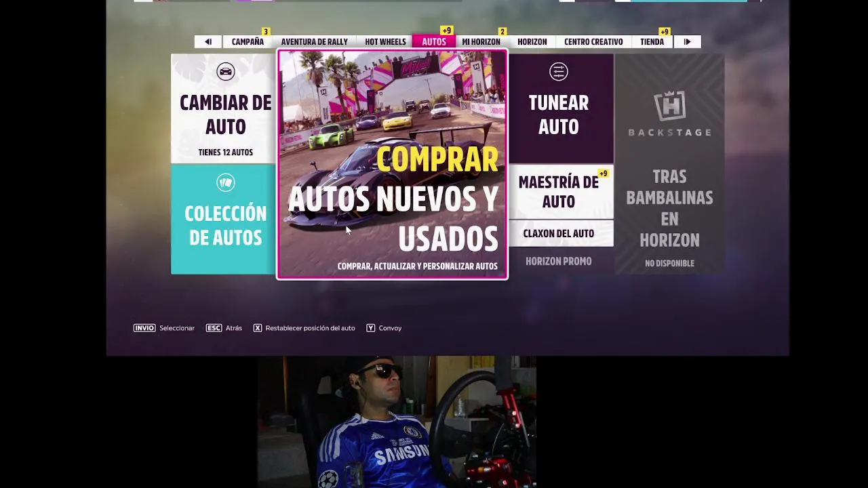Click 'Comprar, actualizar y personalizar autos' caption
The width and height of the screenshot is (868, 488).
[x=417, y=266]
